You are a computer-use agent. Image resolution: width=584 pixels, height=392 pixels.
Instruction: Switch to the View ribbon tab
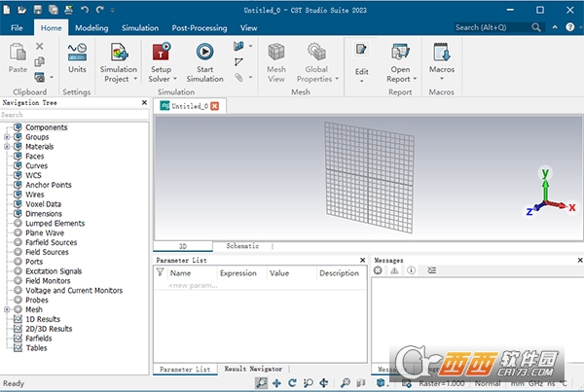tap(248, 28)
